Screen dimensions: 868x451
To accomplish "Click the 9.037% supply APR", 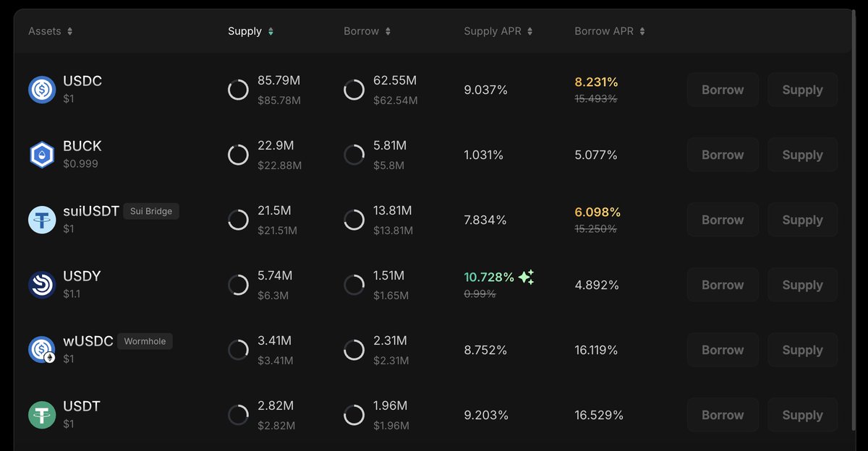I will (x=485, y=90).
